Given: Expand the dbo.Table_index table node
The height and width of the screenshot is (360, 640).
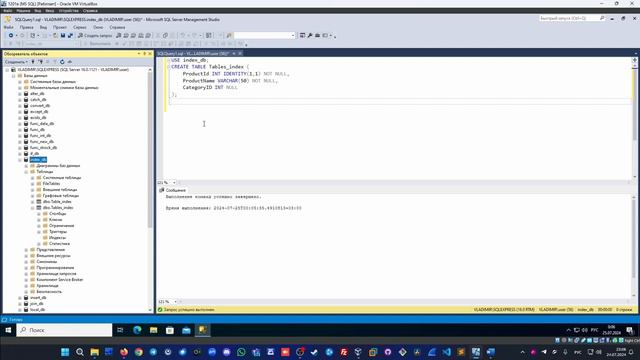Looking at the screenshot, I should [33, 202].
